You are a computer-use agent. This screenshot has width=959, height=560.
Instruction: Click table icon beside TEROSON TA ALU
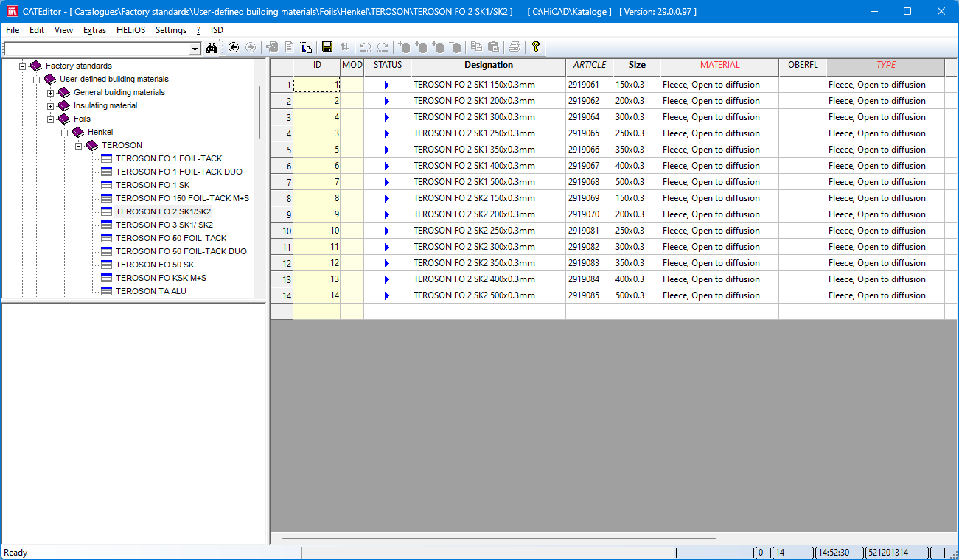pyautogui.click(x=106, y=292)
